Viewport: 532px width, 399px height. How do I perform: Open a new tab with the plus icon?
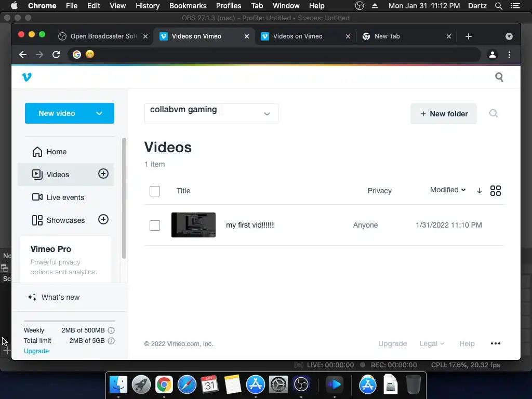(469, 36)
